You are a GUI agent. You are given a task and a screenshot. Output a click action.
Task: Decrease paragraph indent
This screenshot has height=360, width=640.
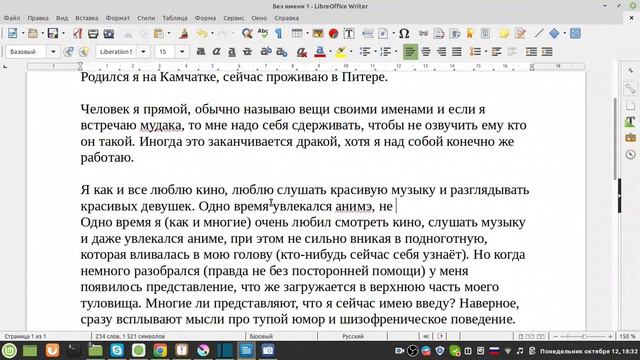(x=547, y=52)
